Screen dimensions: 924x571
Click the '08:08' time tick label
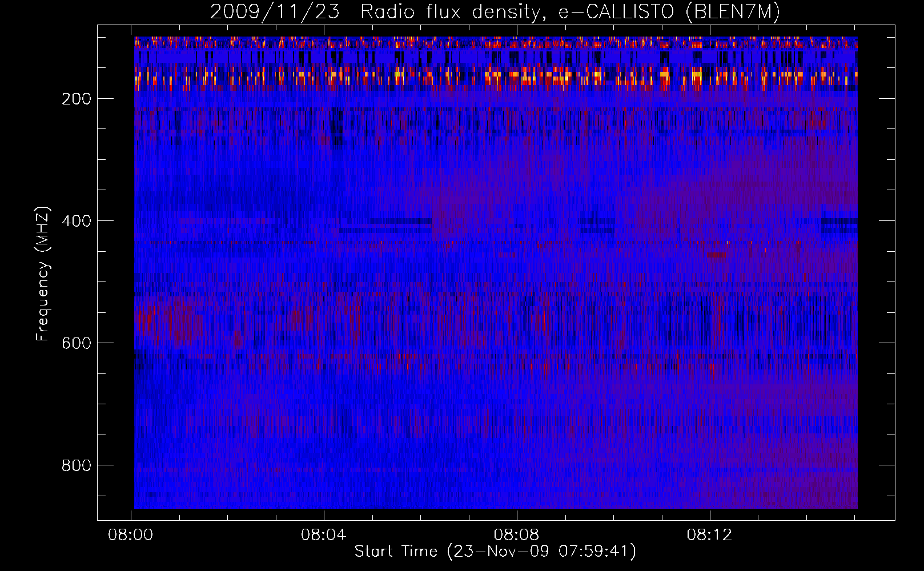pyautogui.click(x=517, y=535)
